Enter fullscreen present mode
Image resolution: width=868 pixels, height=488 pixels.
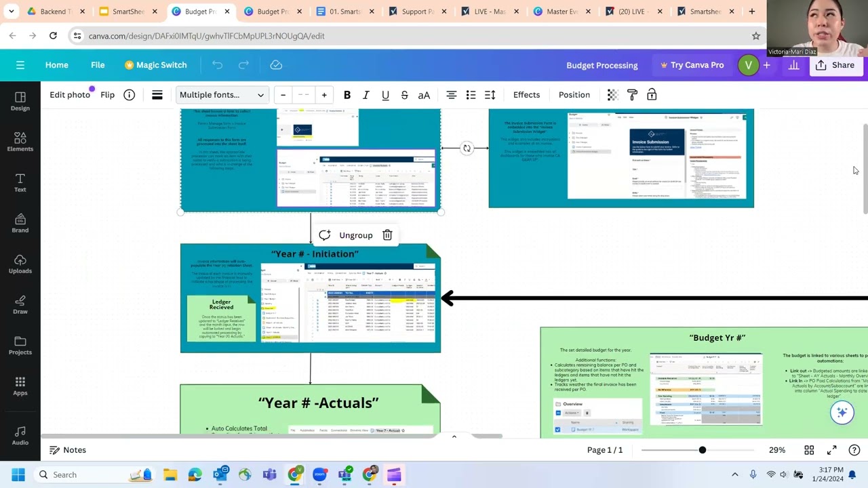(831, 450)
